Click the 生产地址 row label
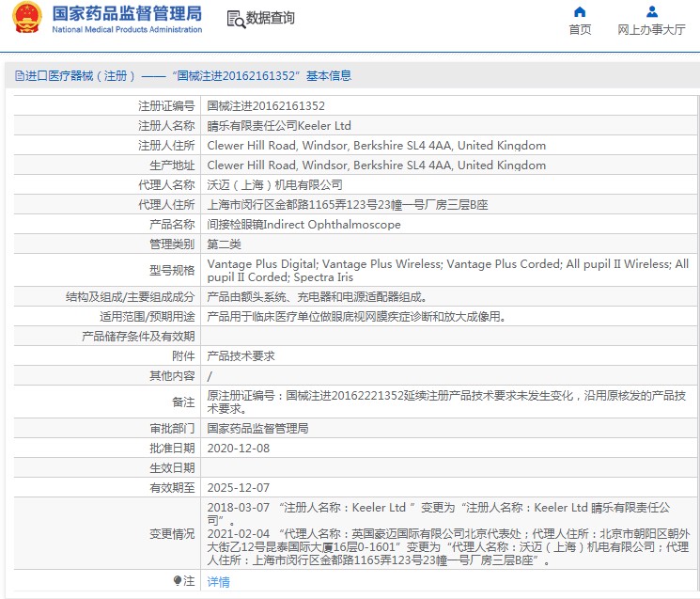 click(x=172, y=165)
